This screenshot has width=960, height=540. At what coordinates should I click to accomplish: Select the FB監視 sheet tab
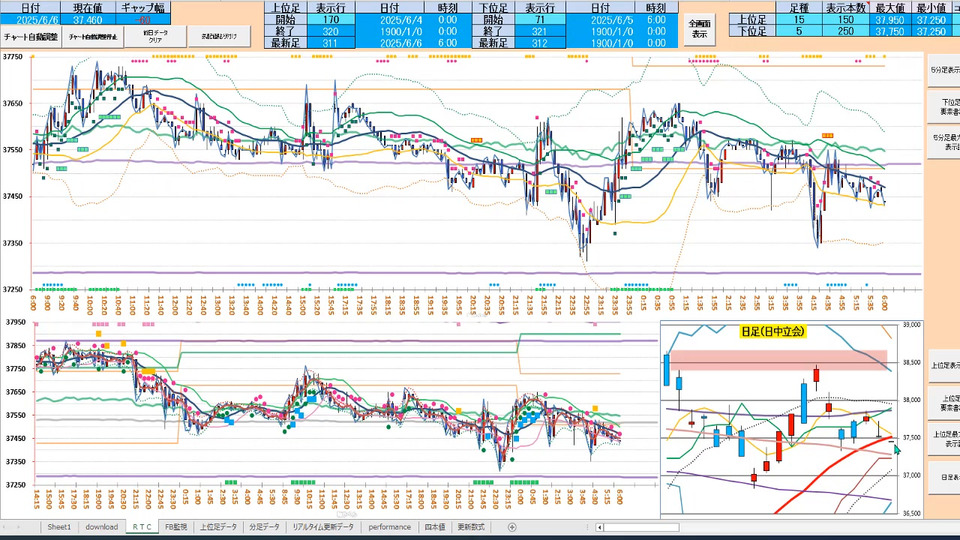point(175,527)
